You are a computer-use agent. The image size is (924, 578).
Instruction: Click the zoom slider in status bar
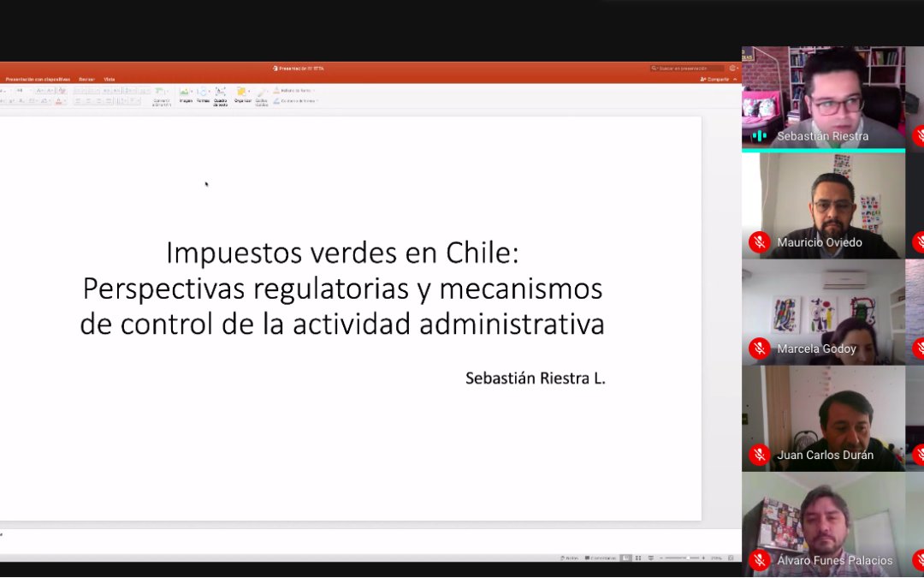(687, 558)
